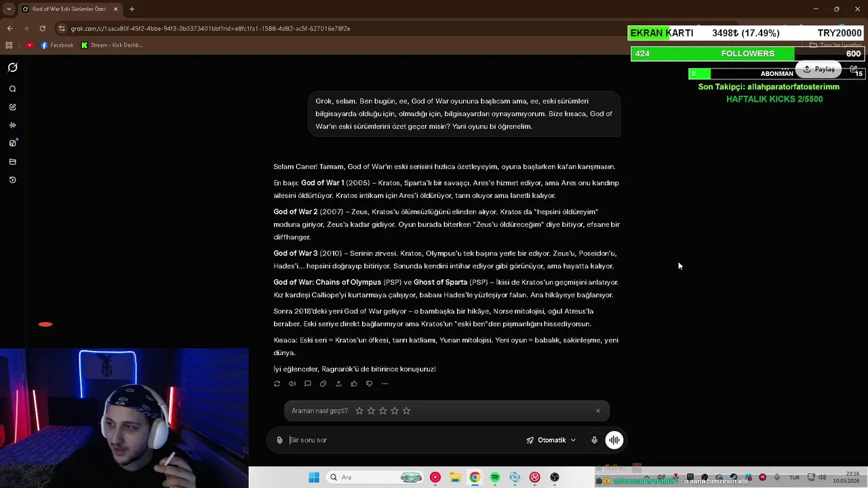Click the TUR language indicator
The image size is (868, 488).
point(794,478)
